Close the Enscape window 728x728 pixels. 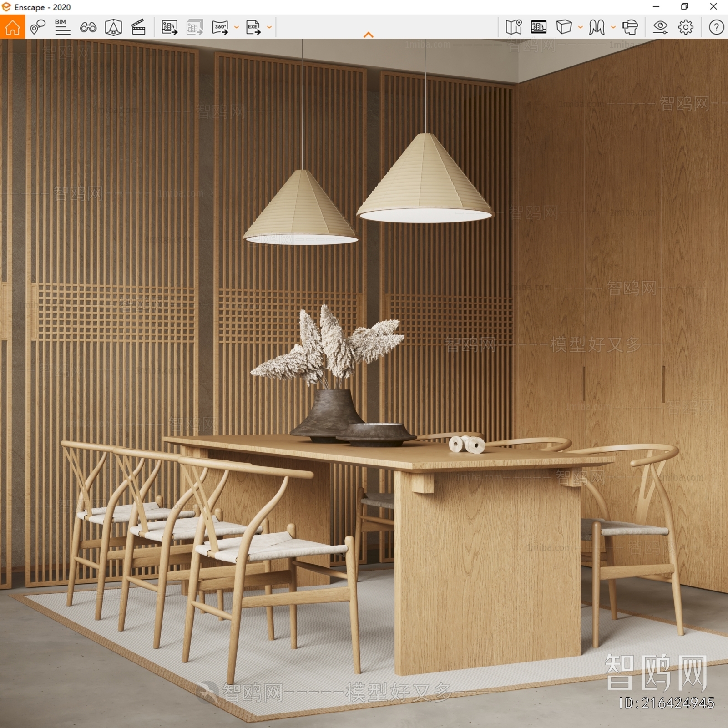[713, 7]
